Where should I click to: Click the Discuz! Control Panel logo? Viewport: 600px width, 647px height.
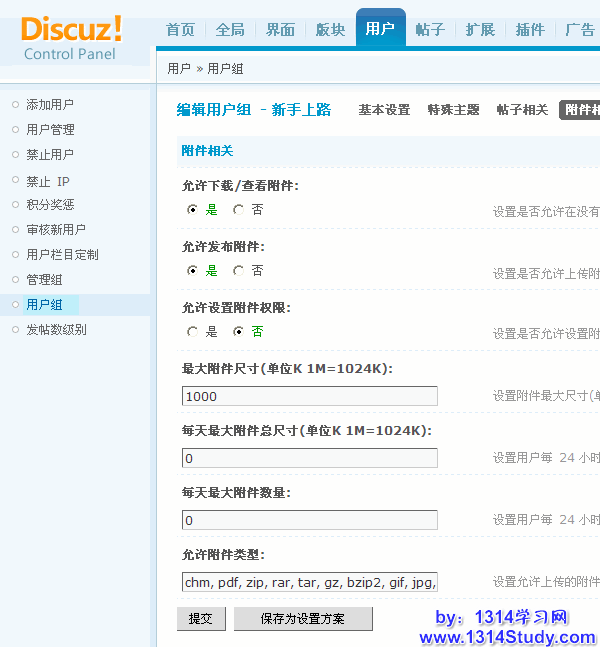tap(71, 37)
